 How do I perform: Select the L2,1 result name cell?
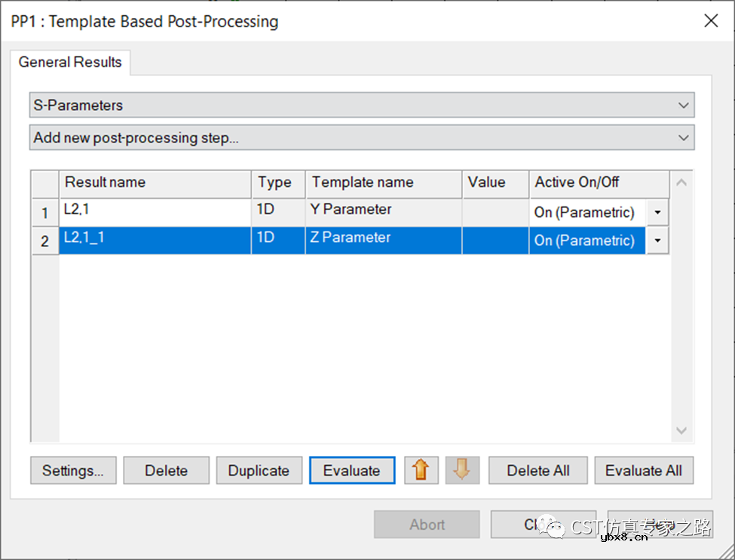[155, 211]
